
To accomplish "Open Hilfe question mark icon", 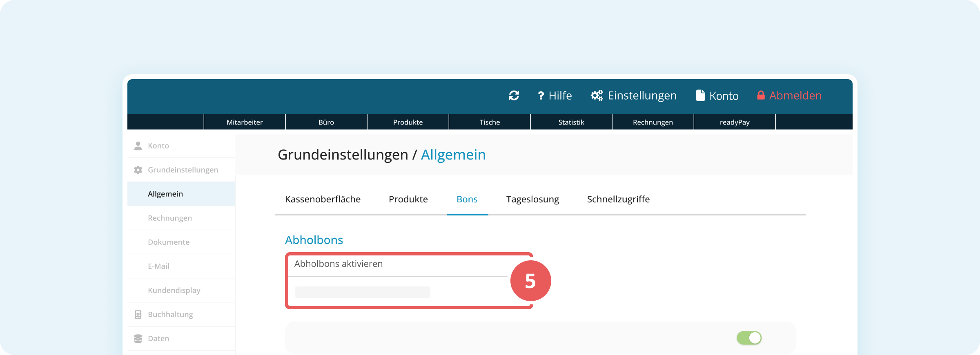I will tap(541, 95).
